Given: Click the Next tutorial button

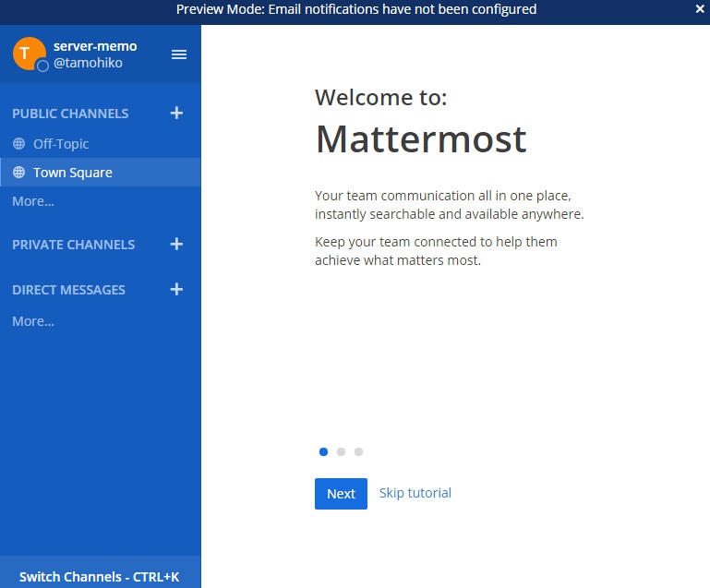Looking at the screenshot, I should pos(341,494).
